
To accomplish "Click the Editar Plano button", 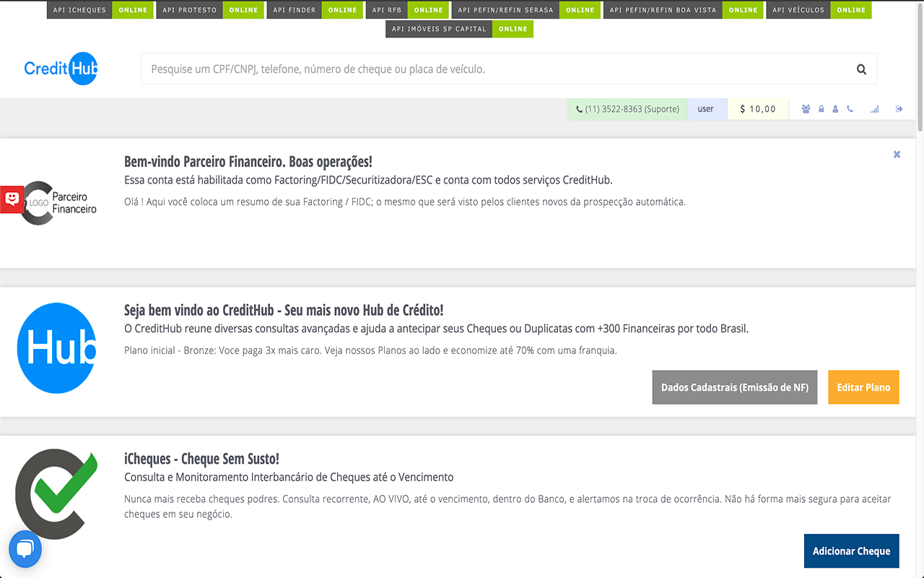I will click(x=863, y=387).
